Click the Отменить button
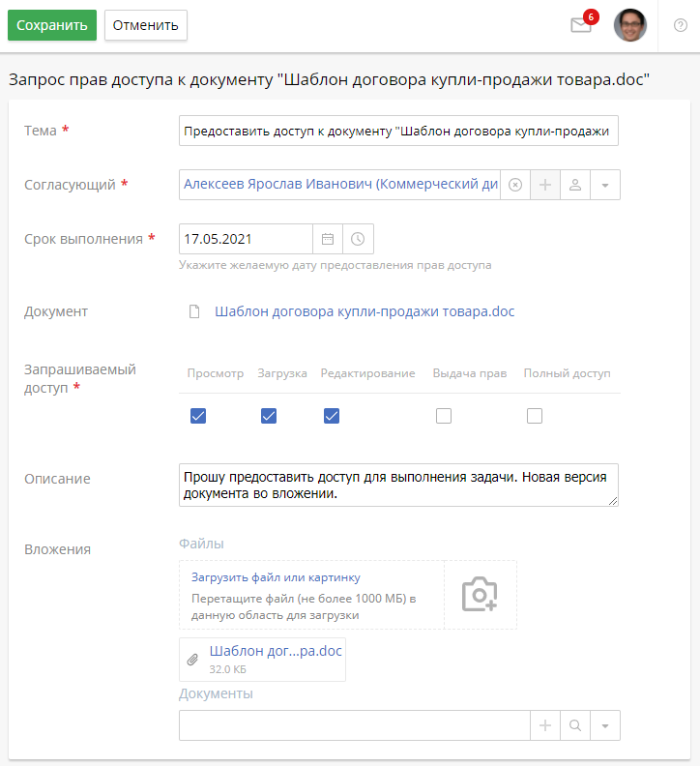Screen dimensions: 700x766 click(x=146, y=25)
